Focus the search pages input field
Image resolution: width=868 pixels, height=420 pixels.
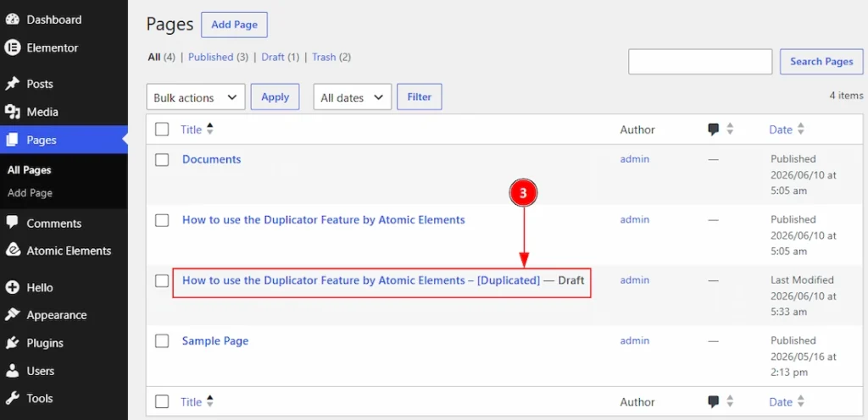(700, 61)
